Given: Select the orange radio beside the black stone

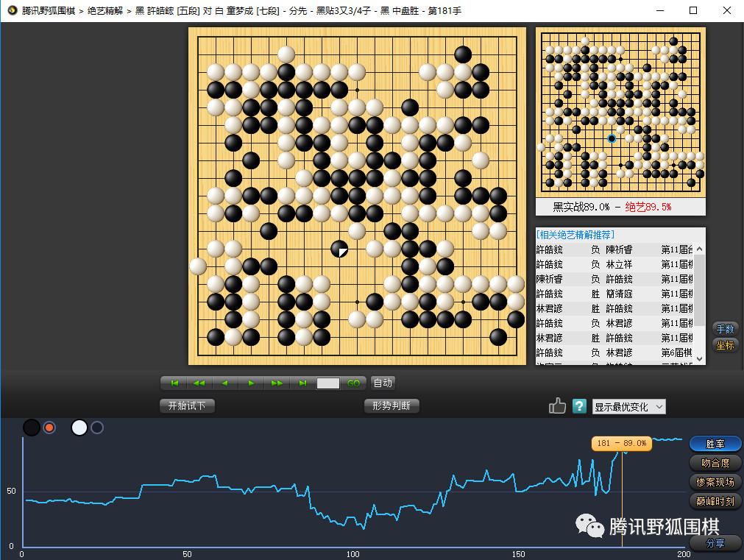Looking at the screenshot, I should (x=49, y=428).
